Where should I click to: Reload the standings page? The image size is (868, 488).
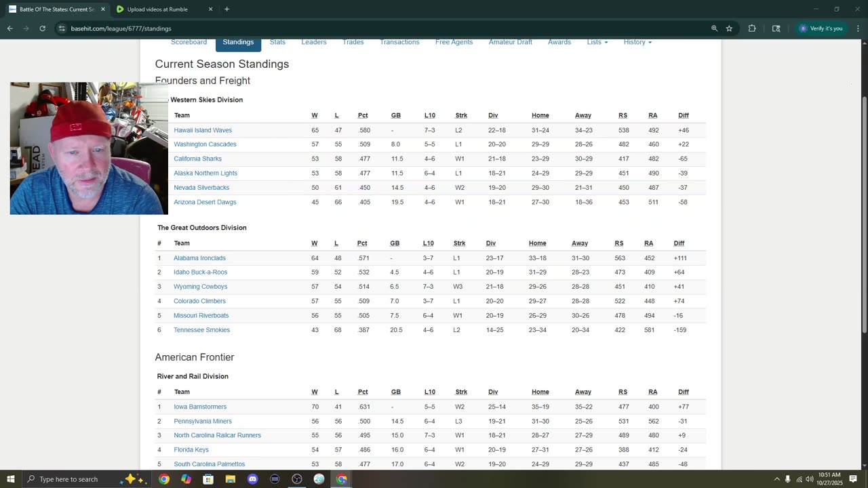42,28
